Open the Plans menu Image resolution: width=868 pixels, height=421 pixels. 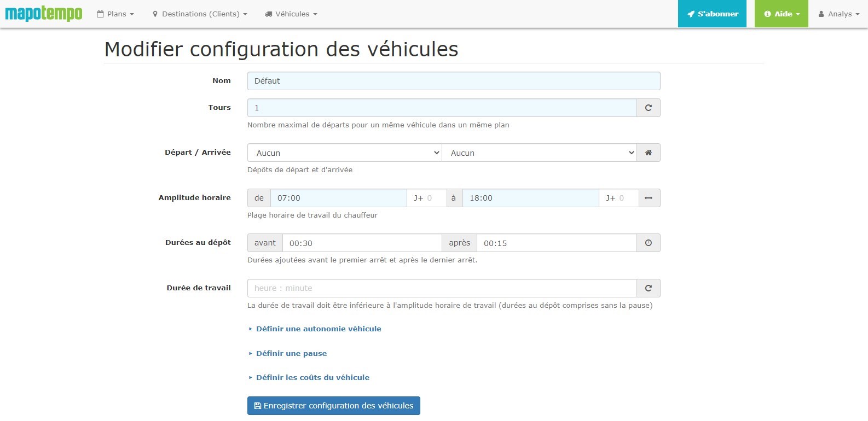pyautogui.click(x=115, y=14)
